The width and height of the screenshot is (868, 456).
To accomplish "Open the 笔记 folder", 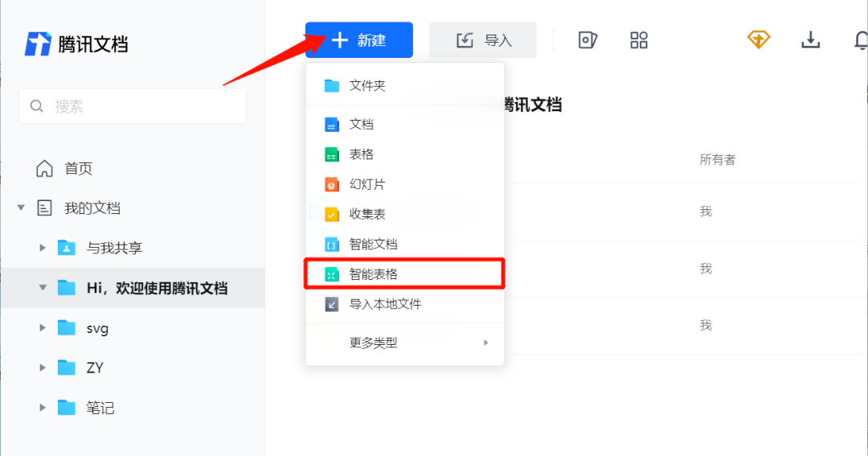I will tap(100, 408).
